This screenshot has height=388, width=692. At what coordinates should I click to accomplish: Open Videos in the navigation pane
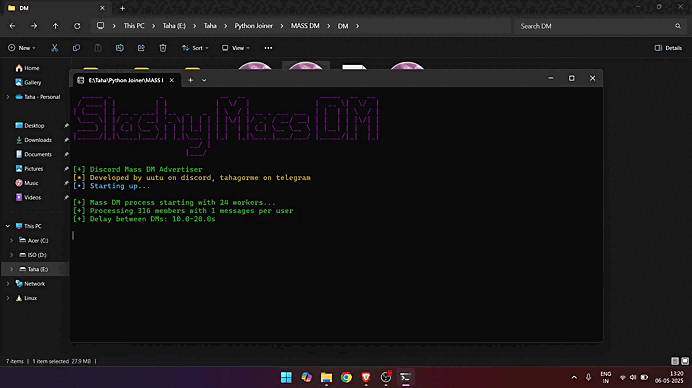(28, 197)
